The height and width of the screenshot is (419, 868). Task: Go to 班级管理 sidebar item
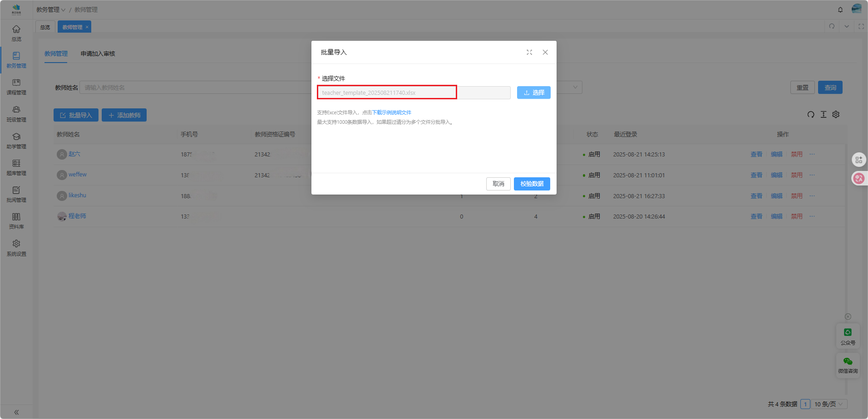16,113
